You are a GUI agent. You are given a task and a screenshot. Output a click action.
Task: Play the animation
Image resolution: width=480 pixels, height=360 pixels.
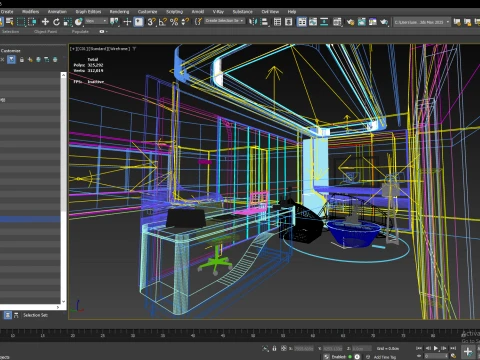pos(436,348)
